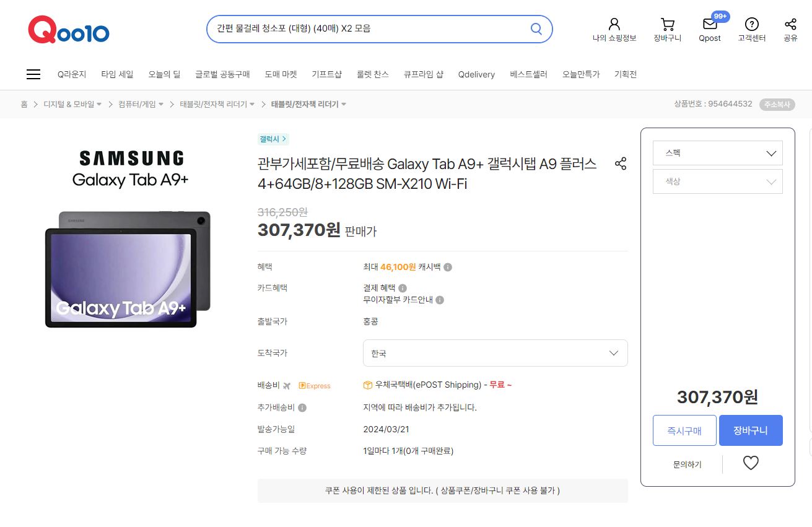Screen dimensions: 812x527
Task: Open the 스펙 dropdown
Action: (x=718, y=153)
